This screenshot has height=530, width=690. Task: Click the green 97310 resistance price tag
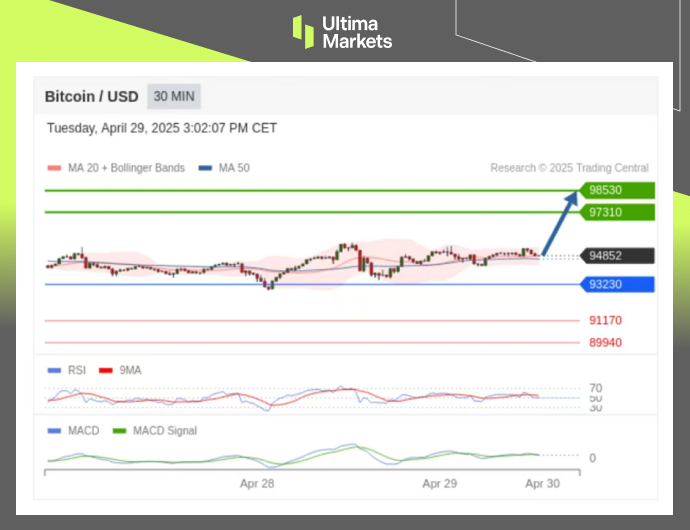[618, 212]
